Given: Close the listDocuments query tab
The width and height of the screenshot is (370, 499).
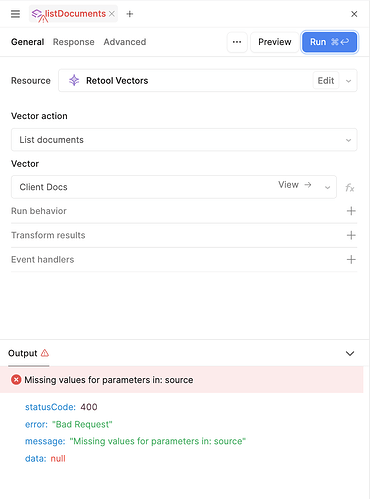Looking at the screenshot, I should coord(112,14).
